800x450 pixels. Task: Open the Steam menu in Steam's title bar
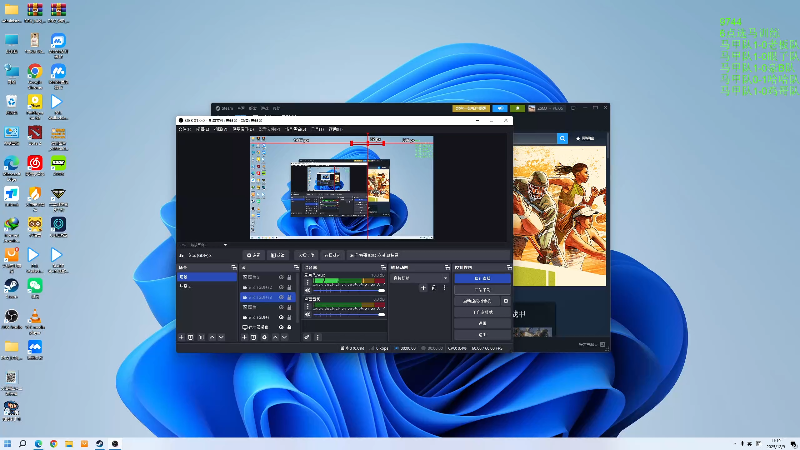pos(224,108)
